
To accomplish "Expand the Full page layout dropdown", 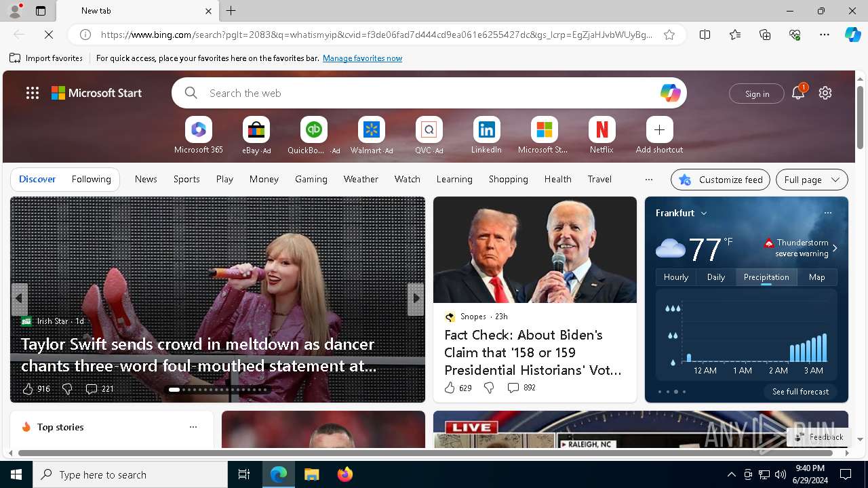I will (x=812, y=180).
